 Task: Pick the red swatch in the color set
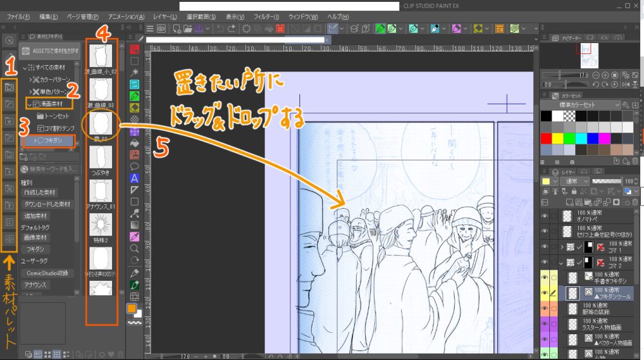tap(547, 138)
